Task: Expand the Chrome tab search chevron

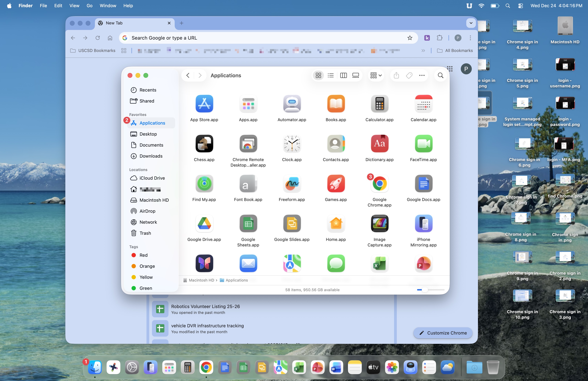Action: [471, 23]
